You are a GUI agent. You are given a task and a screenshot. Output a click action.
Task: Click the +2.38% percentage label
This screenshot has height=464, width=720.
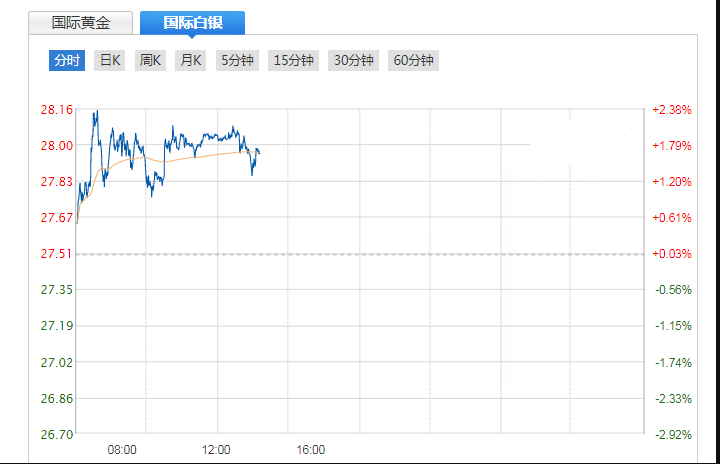coord(672,109)
